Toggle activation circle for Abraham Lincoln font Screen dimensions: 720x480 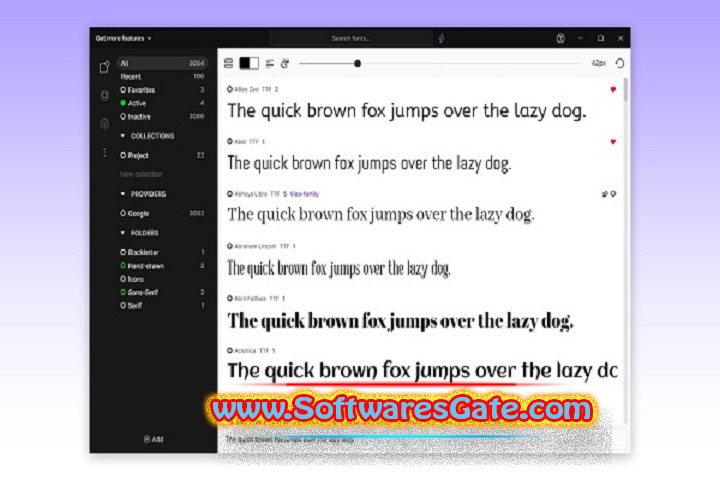coord(230,246)
